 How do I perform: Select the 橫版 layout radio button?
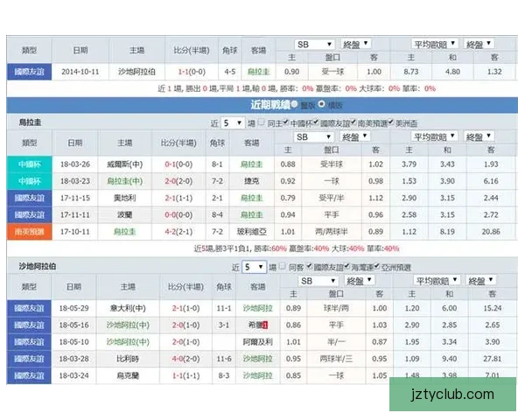[x=321, y=104]
